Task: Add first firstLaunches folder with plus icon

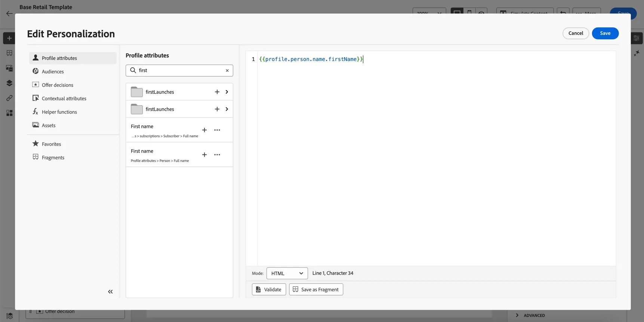Action: [x=217, y=92]
